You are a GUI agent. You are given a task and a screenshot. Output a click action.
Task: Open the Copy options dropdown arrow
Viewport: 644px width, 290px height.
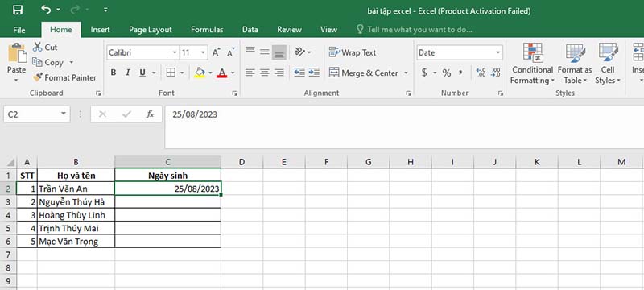coord(71,63)
